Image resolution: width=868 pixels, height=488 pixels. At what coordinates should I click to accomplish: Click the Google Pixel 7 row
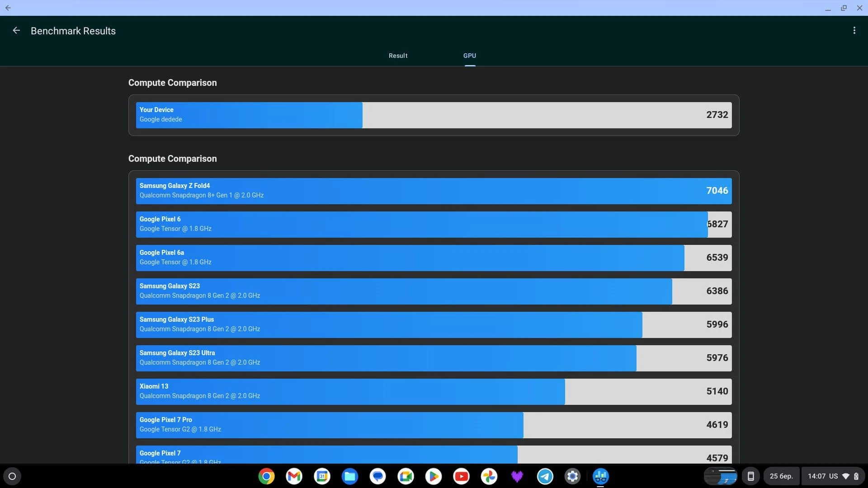click(x=434, y=455)
